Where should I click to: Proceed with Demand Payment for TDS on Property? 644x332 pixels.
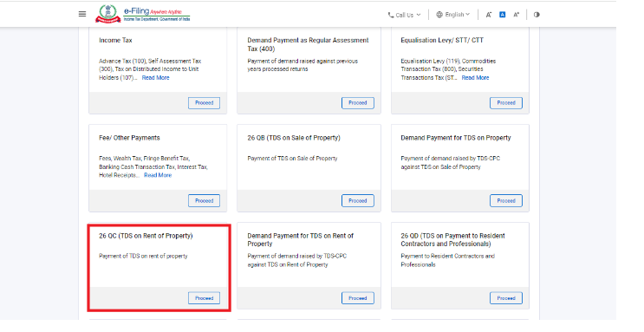pyautogui.click(x=506, y=200)
